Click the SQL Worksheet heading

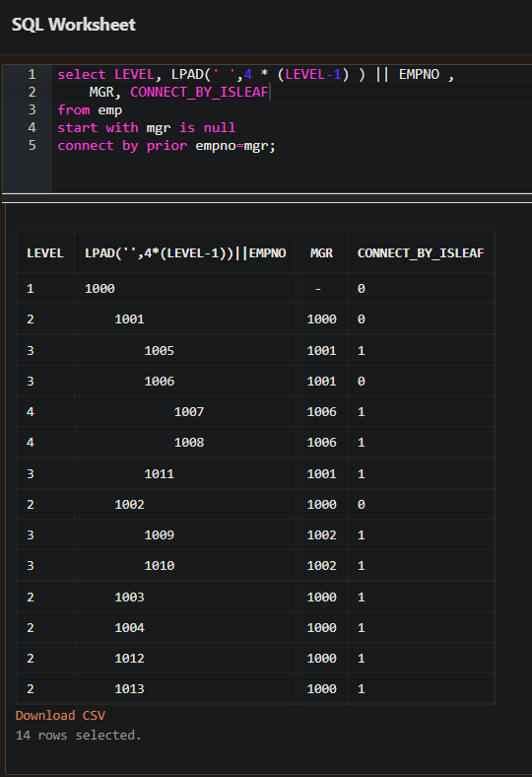tap(73, 25)
